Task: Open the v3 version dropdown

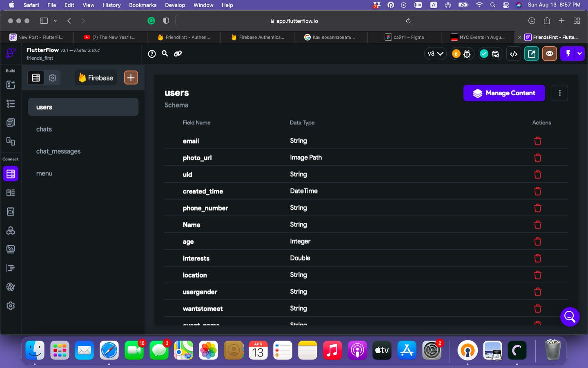Action: tap(435, 54)
